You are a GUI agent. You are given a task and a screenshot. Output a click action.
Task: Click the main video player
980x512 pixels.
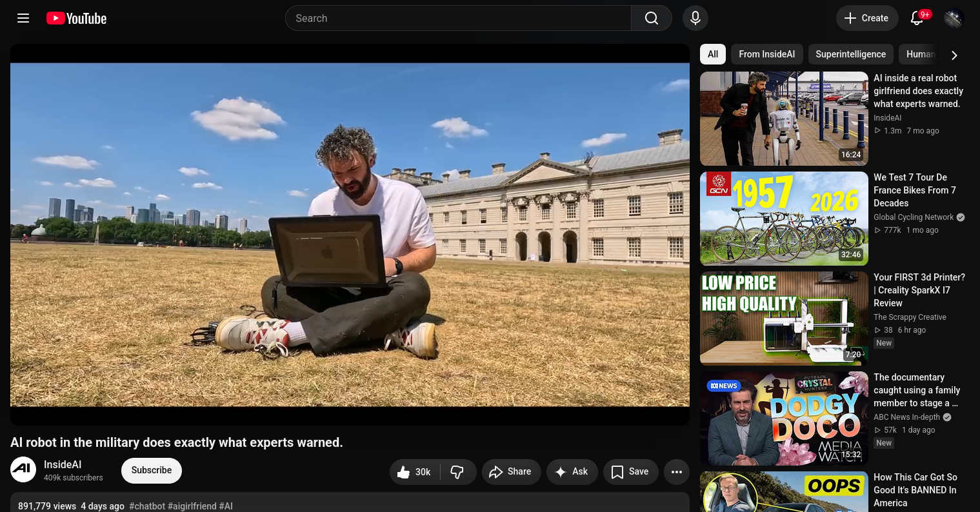350,235
